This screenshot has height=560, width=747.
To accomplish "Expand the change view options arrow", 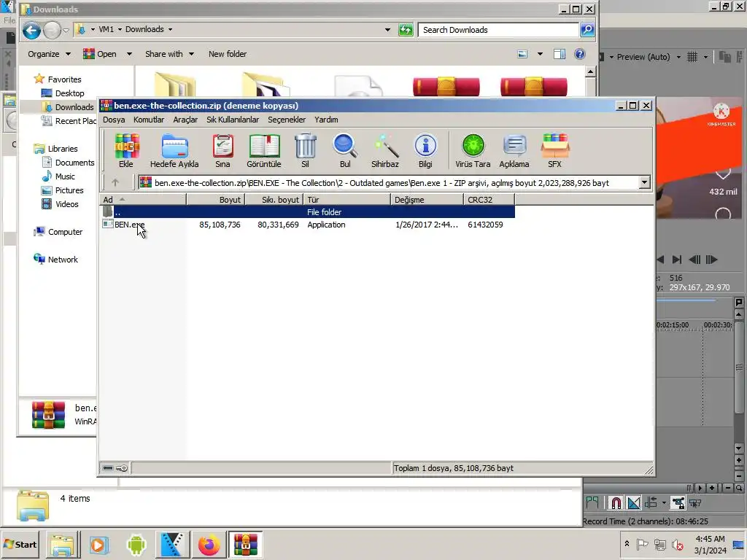I will pos(540,54).
